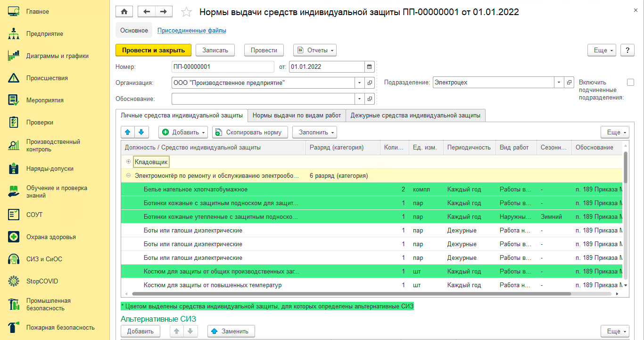The height and width of the screenshot is (340, 644).
Task: Switch to Нормы выдачи по видам работ tab
Action: [x=297, y=115]
